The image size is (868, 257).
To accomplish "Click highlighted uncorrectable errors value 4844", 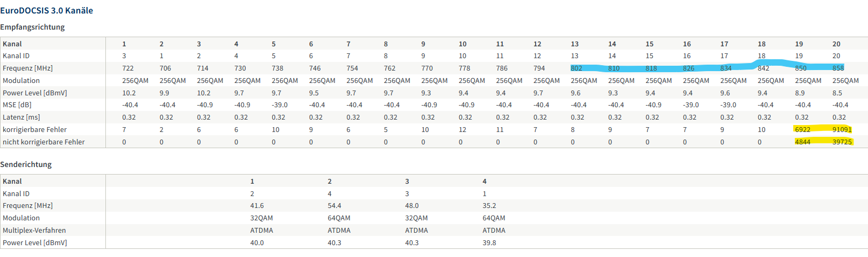I will [x=802, y=142].
